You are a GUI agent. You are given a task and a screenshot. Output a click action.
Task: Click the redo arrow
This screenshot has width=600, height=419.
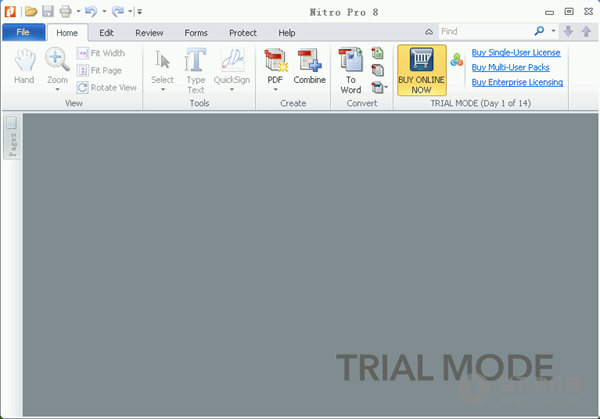pos(117,11)
